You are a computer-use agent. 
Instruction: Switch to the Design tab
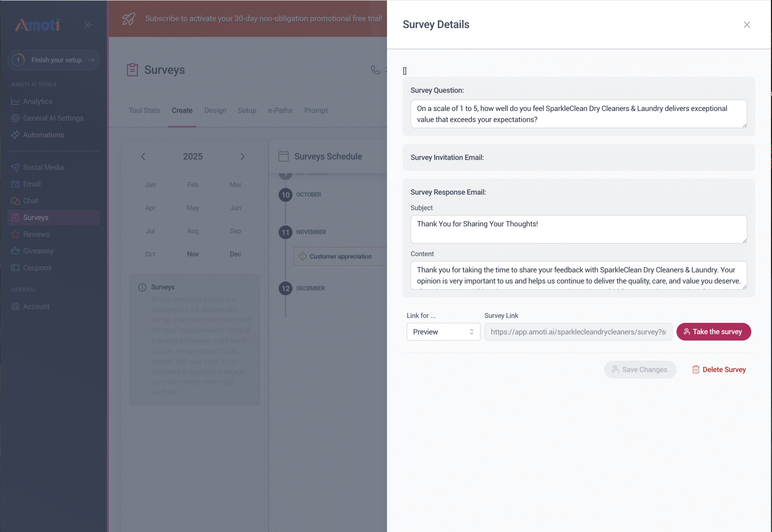pos(215,110)
